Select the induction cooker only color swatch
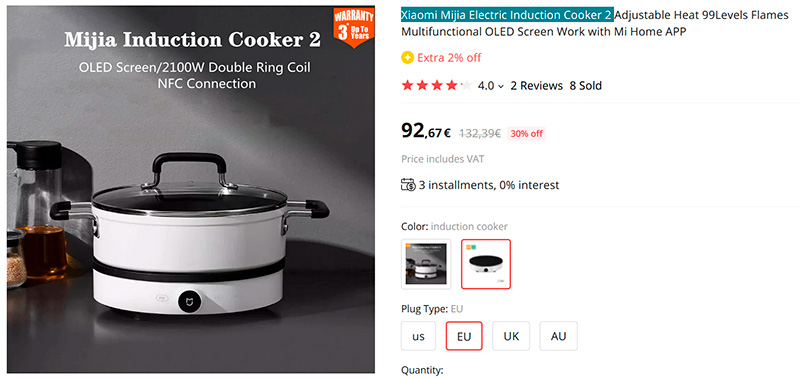The height and width of the screenshot is (378, 800). point(486,264)
